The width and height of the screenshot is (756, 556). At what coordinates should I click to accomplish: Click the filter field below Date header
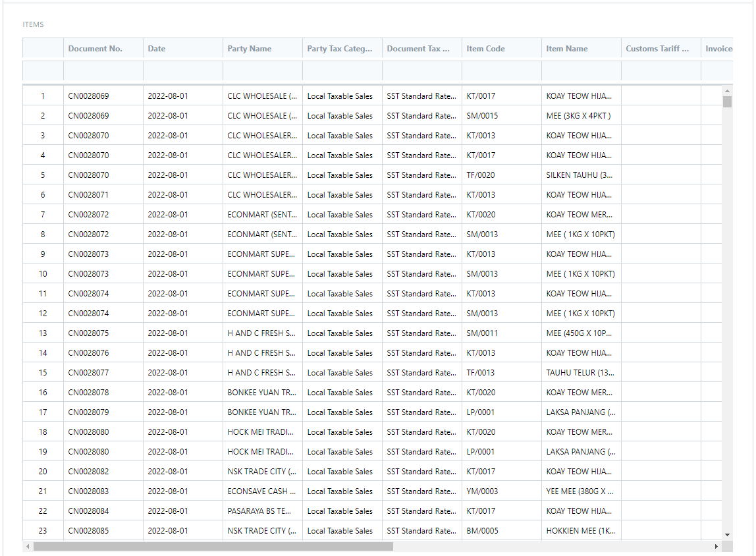coord(183,71)
